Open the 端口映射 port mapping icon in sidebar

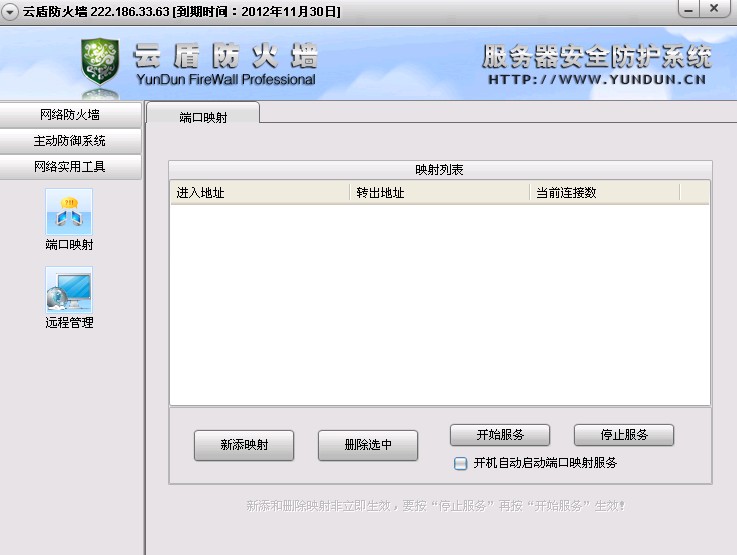pyautogui.click(x=69, y=212)
